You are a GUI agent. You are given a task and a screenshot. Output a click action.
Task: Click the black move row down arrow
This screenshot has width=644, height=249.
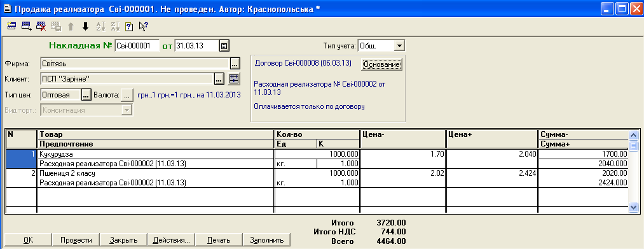85,26
